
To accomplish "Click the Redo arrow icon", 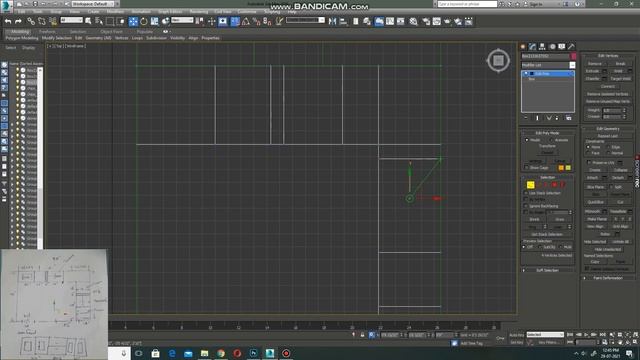I will 18,21.
